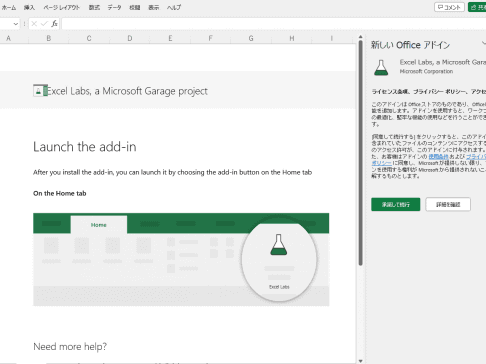This screenshot has height=364, width=486.
Task: Click the Microsoft Corporation publisher text
Action: 426,71
